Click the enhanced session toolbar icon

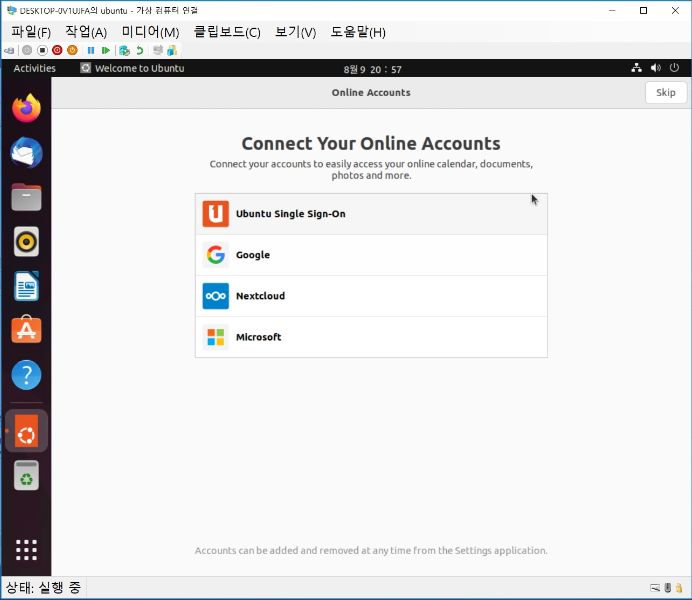click(158, 50)
